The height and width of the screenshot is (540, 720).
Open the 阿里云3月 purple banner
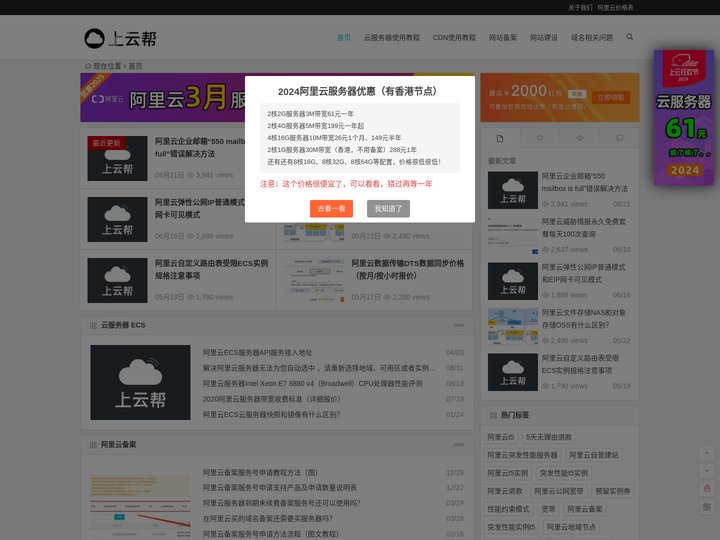click(163, 97)
